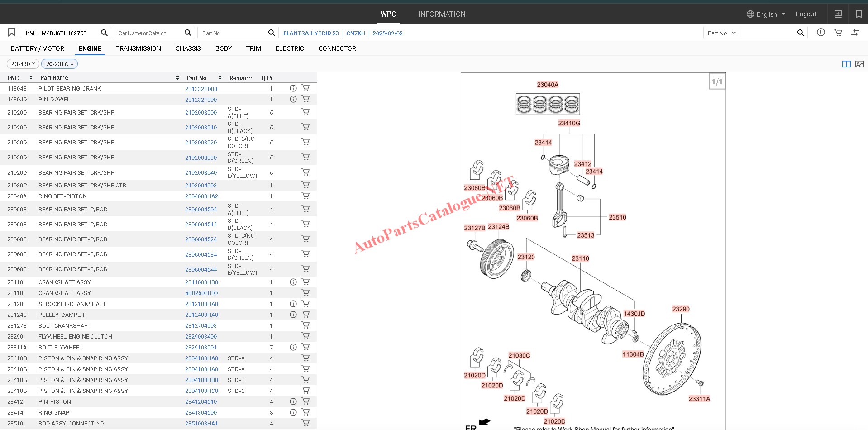Focus the Car Name or Catalog field
868x430 pixels.
(x=149, y=33)
